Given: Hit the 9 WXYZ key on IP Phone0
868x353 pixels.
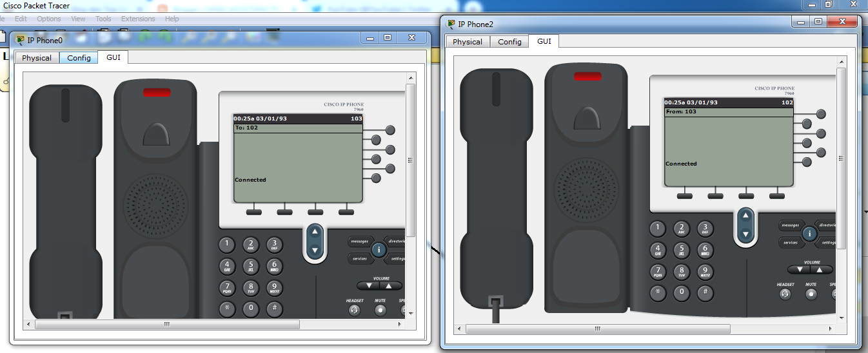Looking at the screenshot, I should coord(274,287).
